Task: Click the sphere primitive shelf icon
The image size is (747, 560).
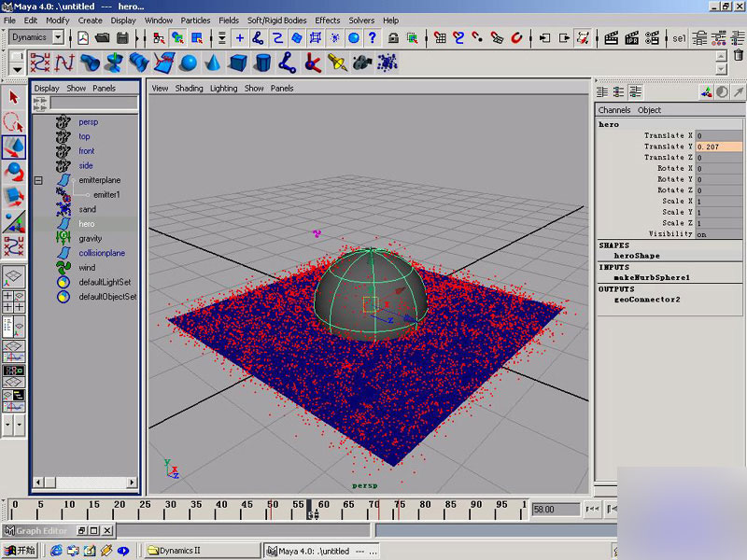Action: click(x=189, y=63)
